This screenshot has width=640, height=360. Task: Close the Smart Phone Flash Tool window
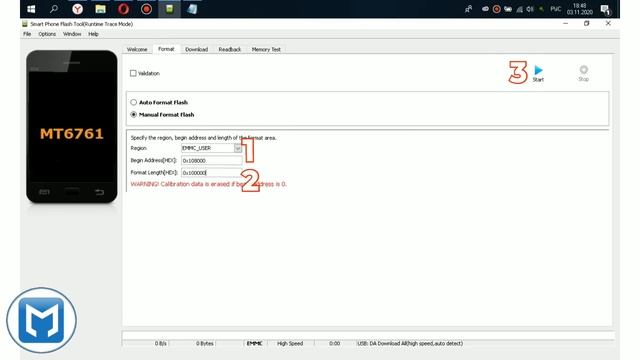pos(608,24)
